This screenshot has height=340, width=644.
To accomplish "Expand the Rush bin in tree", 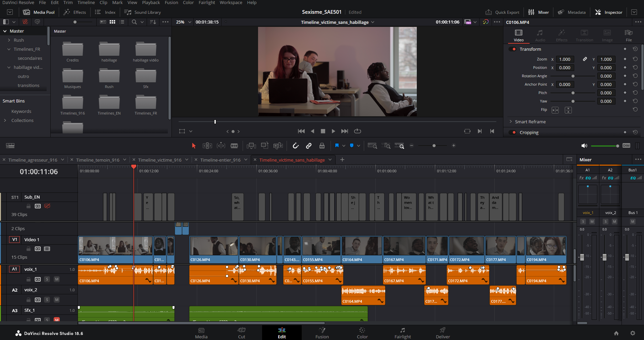I will click(x=9, y=40).
